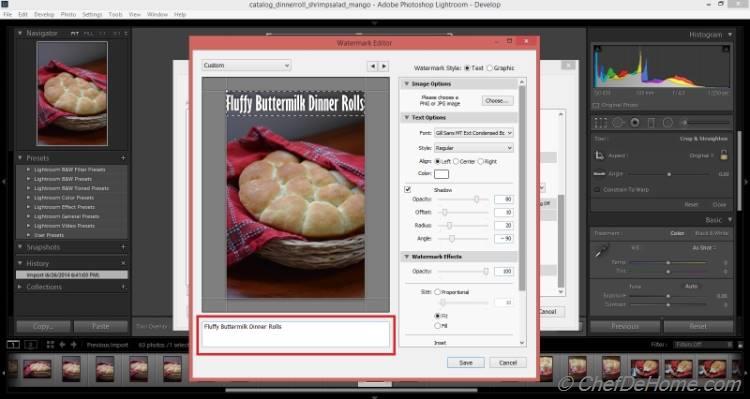Add a new preset with plus icon

(x=123, y=158)
